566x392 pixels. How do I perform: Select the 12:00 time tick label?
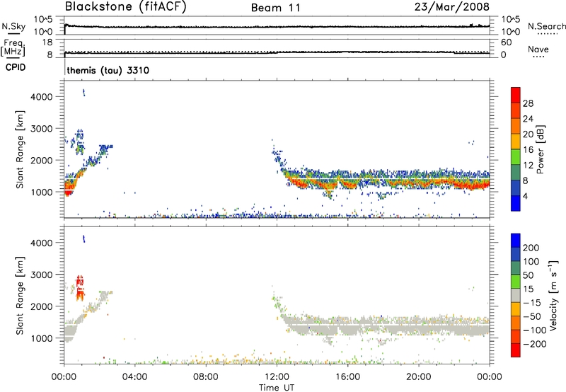coord(277,377)
